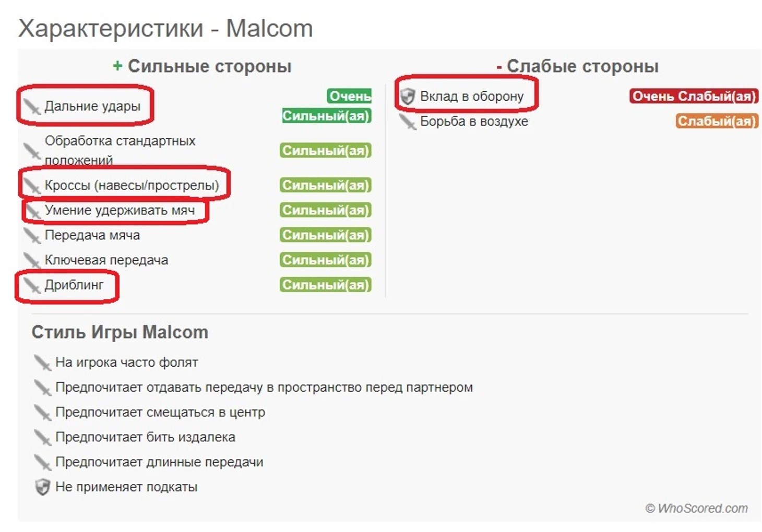Click sword icon beside Предпочитает бить издалека
Viewport: 762px width, 532px height.
(42, 437)
